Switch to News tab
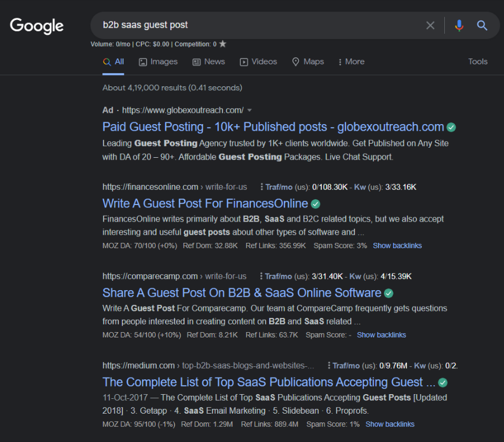This screenshot has height=442, width=504. coord(209,61)
